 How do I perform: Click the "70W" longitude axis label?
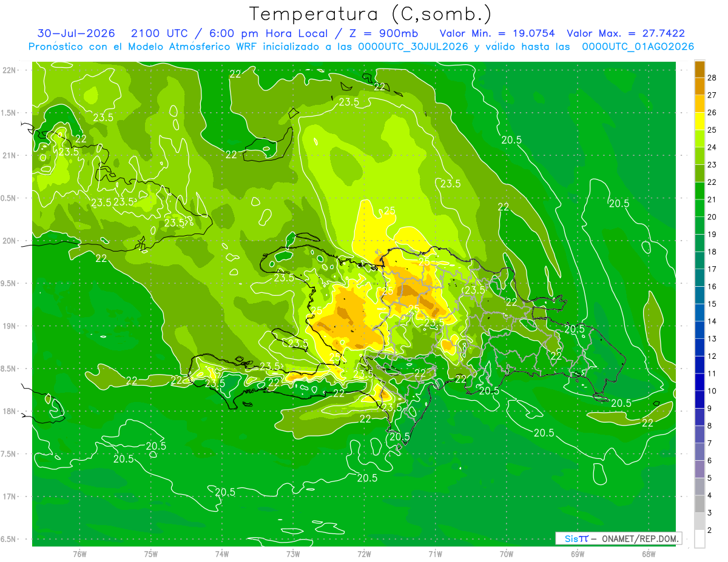(x=506, y=554)
